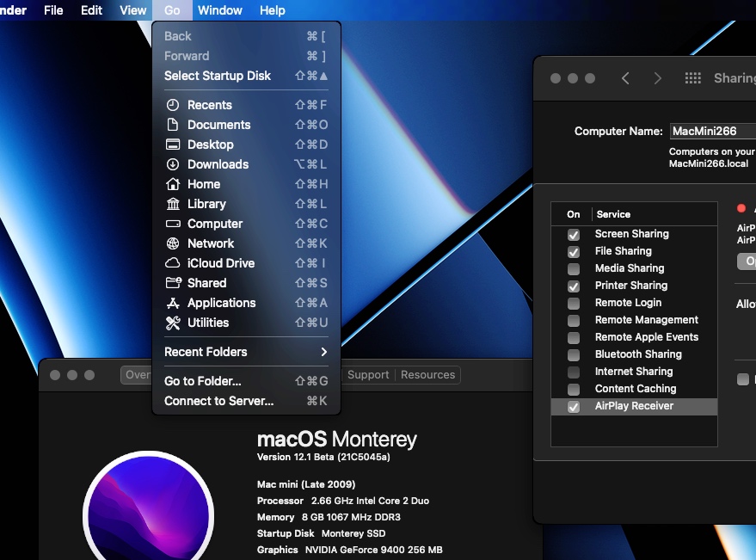This screenshot has width=756, height=560.
Task: Click the Desktop icon in Go menu
Action: (173, 145)
